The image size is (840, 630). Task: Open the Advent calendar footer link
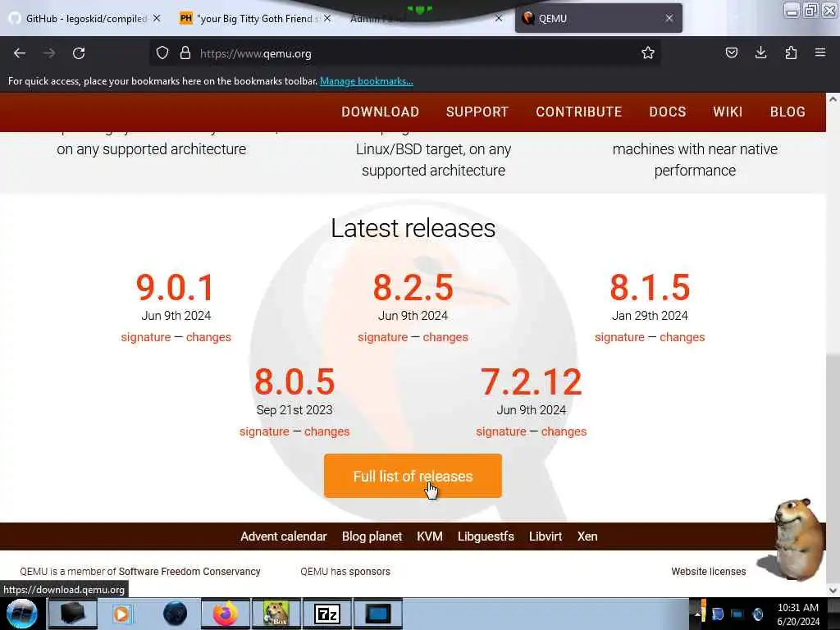pyautogui.click(x=283, y=536)
